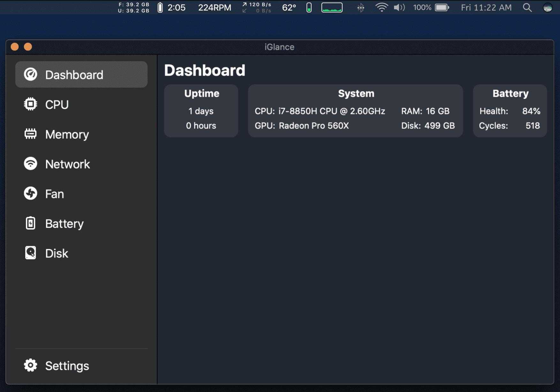
Task: Click the Settings gear icon
Action: pyautogui.click(x=31, y=365)
